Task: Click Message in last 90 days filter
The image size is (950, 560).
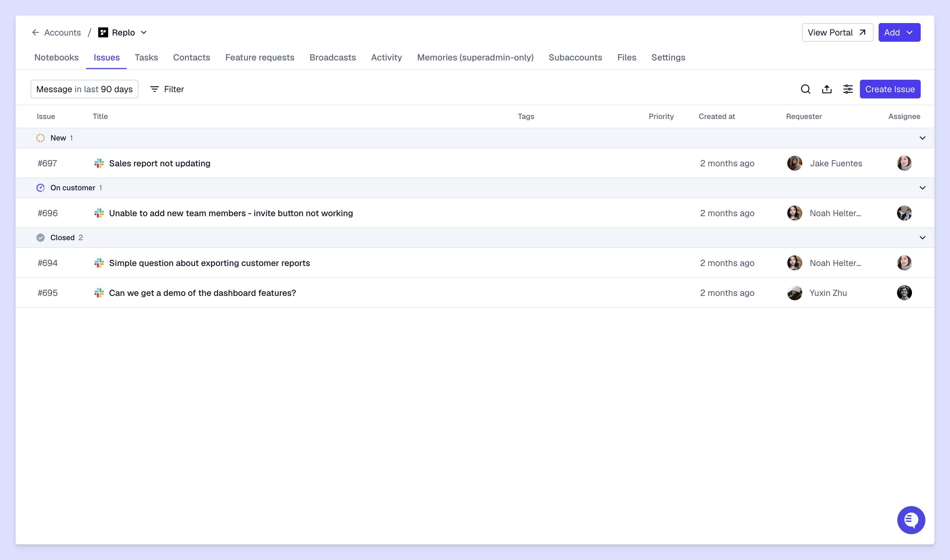Action: click(84, 89)
